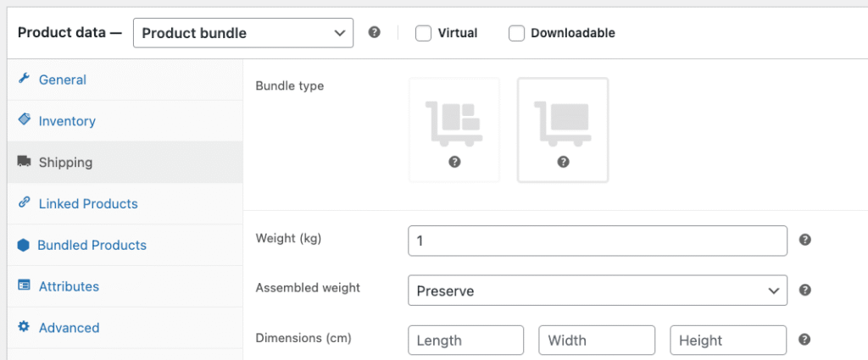The width and height of the screenshot is (868, 360).
Task: Enable the Virtual checkbox
Action: (x=424, y=33)
